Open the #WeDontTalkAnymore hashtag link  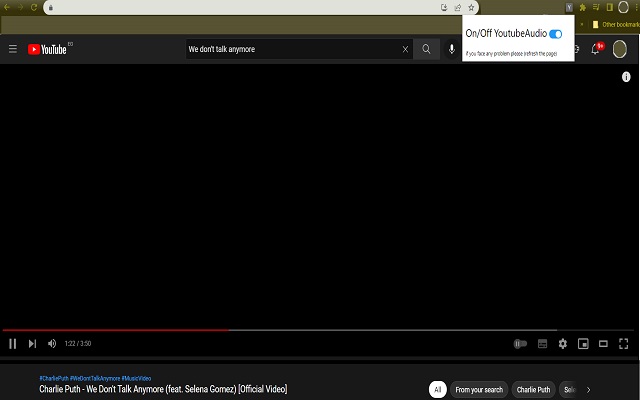tap(95, 378)
